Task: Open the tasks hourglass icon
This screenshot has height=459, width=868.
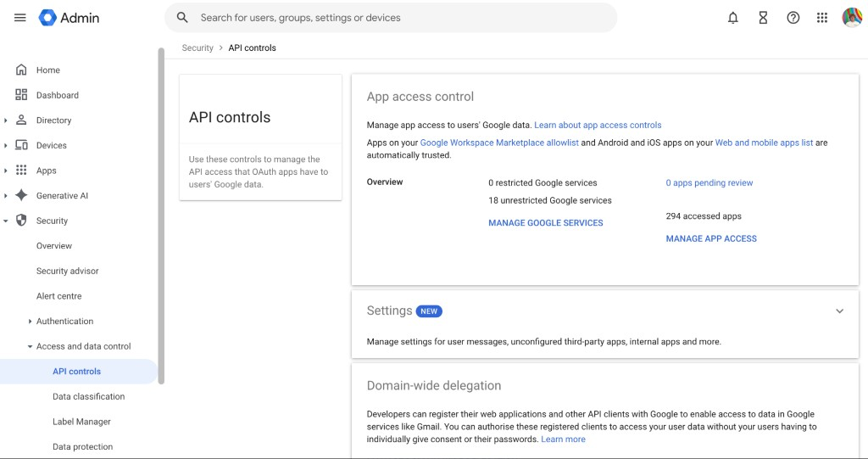Action: point(763,18)
